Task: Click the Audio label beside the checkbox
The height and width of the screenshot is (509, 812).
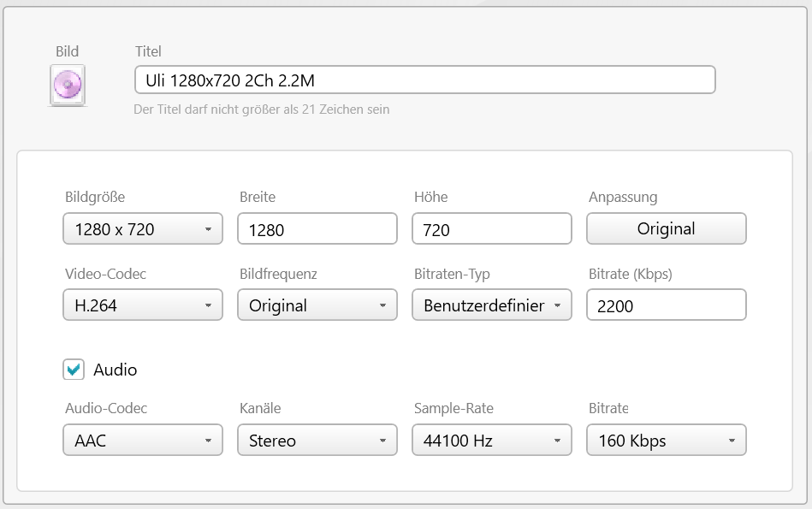Action: click(x=116, y=370)
